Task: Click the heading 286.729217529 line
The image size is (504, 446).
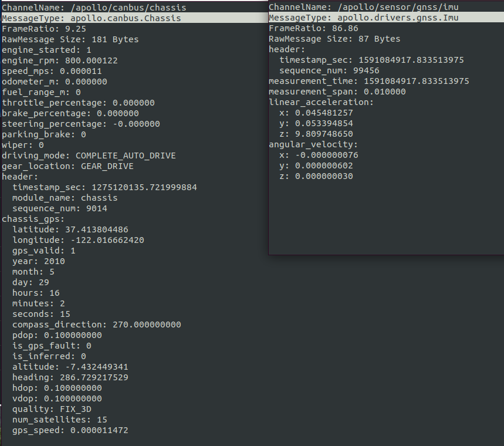Action: click(x=70, y=377)
